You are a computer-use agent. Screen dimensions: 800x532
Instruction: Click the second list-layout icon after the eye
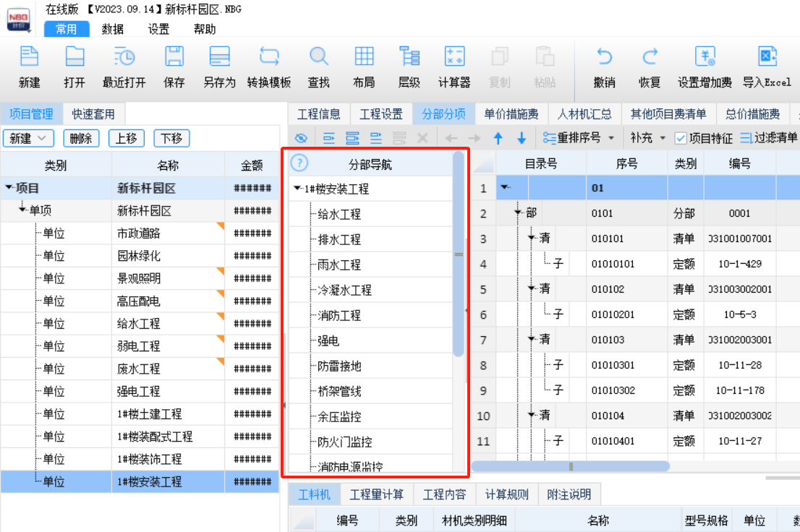[352, 138]
